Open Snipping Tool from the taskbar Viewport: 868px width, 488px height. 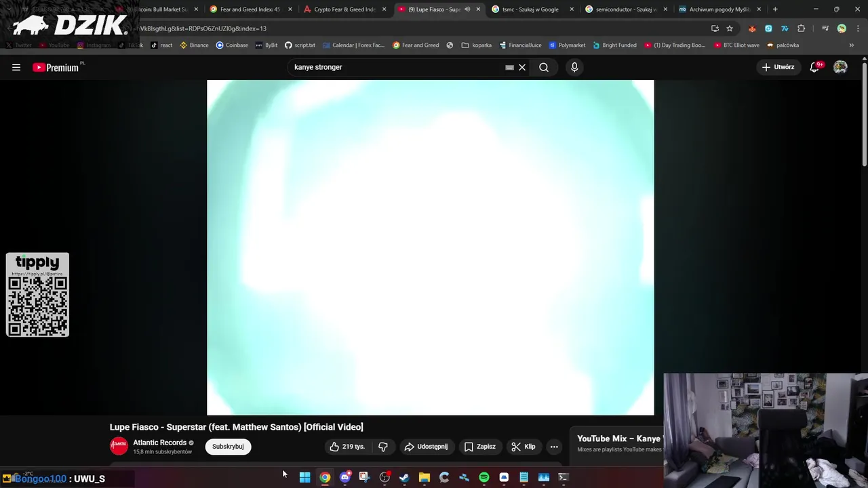pos(365,477)
